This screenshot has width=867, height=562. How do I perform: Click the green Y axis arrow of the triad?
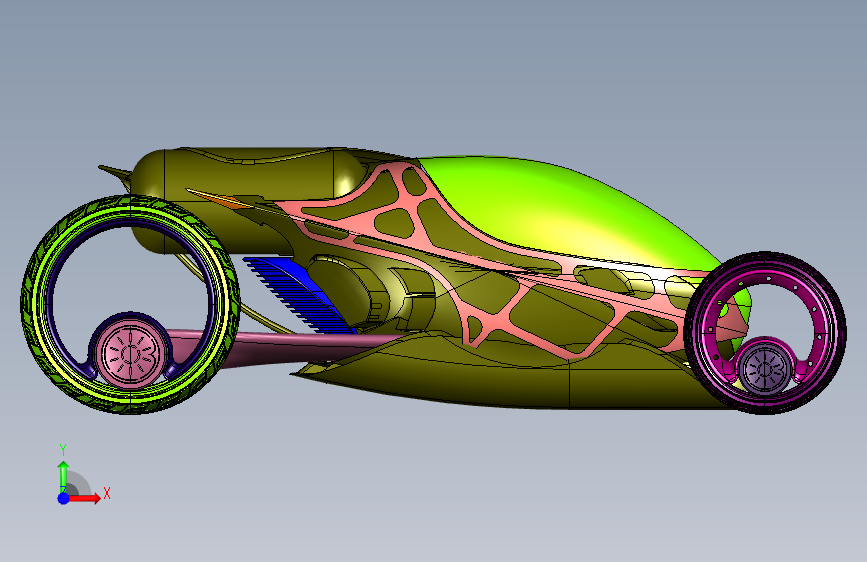tap(64, 476)
